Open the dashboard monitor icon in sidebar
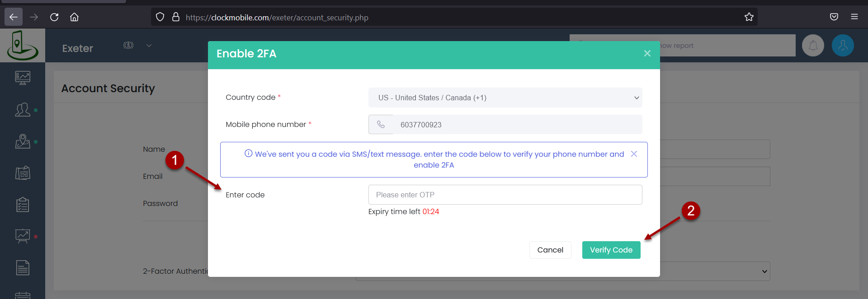 pyautogui.click(x=23, y=78)
